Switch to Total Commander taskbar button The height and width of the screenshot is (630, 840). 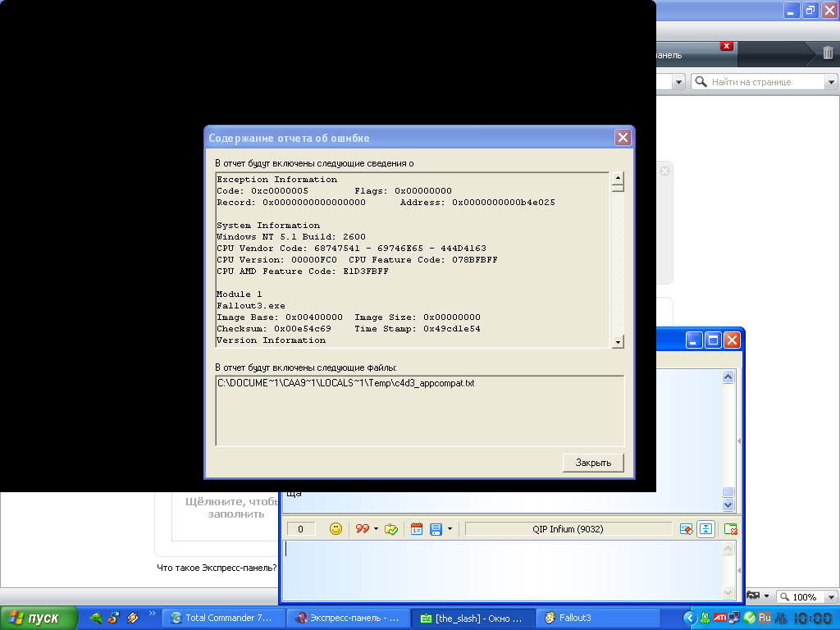pyautogui.click(x=223, y=619)
